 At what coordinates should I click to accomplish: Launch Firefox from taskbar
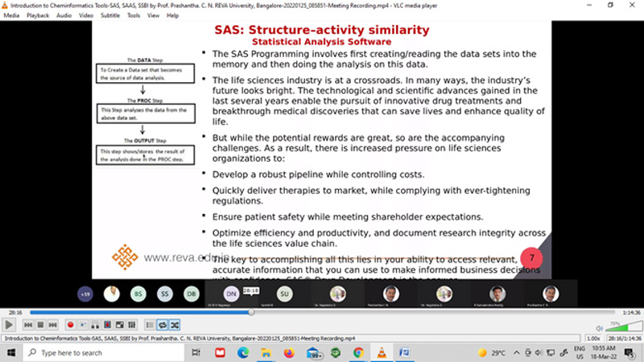coord(289,352)
